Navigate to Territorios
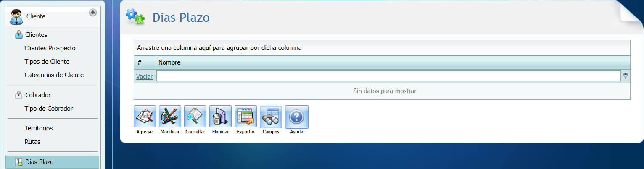644x169 pixels. pyautogui.click(x=39, y=128)
